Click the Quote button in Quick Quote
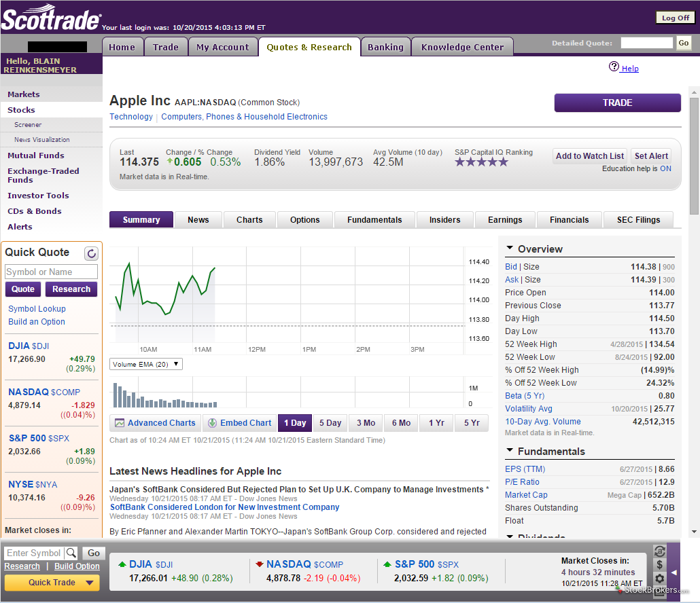 tap(23, 289)
